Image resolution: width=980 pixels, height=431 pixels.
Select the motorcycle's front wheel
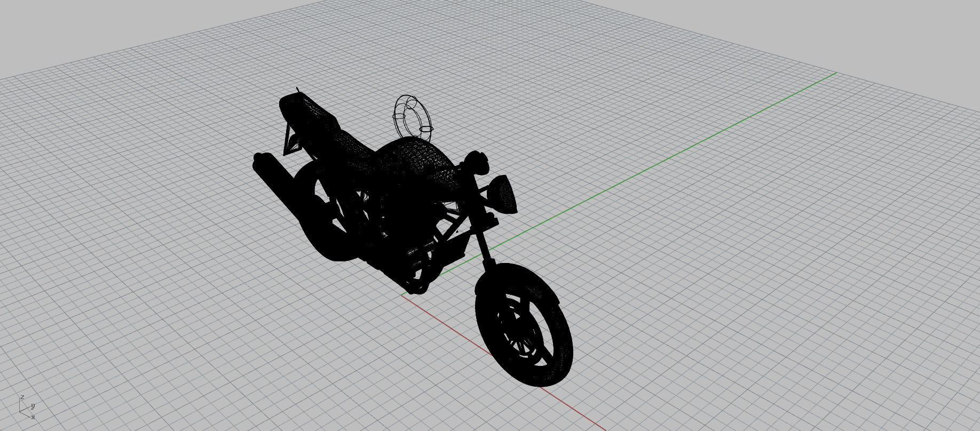pyautogui.click(x=523, y=324)
